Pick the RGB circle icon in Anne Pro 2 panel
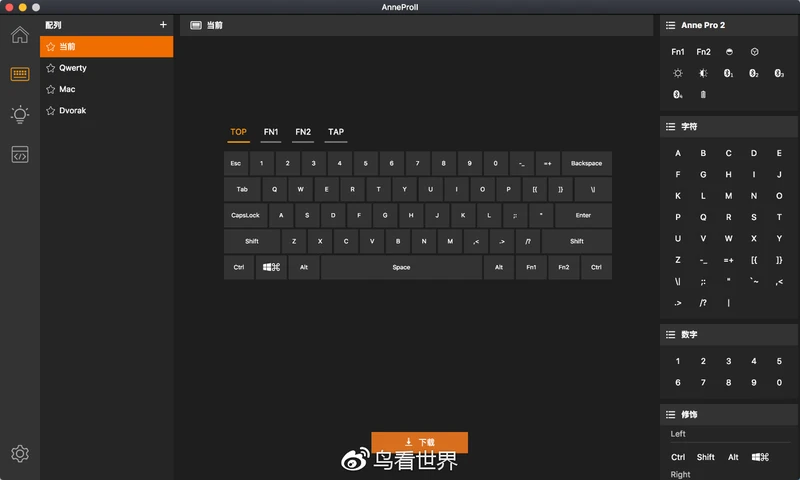800x480 pixels. 754,52
